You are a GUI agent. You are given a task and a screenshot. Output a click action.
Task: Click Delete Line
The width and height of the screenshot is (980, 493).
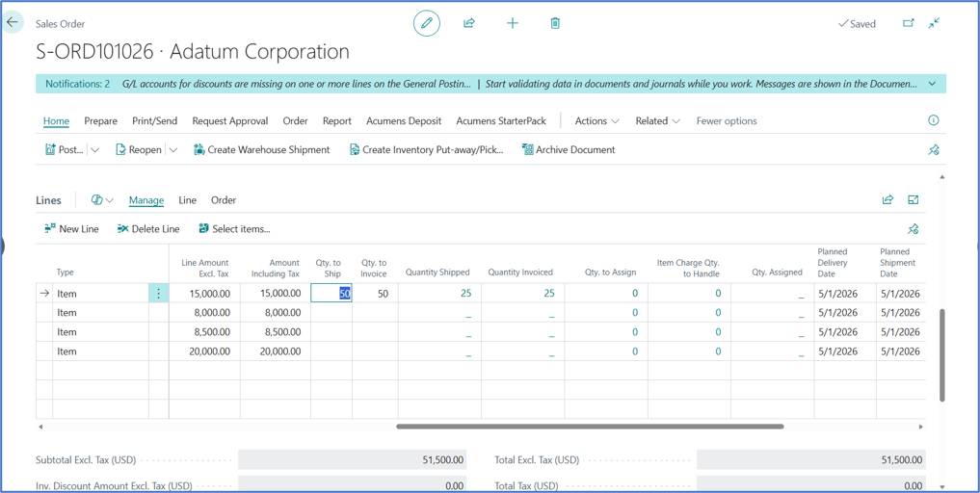(148, 229)
